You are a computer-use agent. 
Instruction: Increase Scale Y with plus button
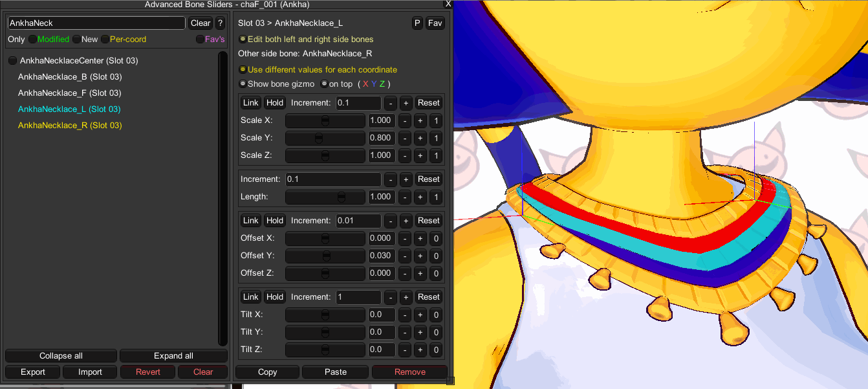(x=420, y=138)
